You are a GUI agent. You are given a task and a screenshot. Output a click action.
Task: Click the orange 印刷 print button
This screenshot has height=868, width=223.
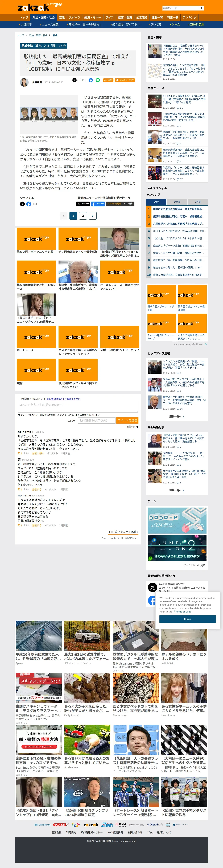tap(108, 80)
